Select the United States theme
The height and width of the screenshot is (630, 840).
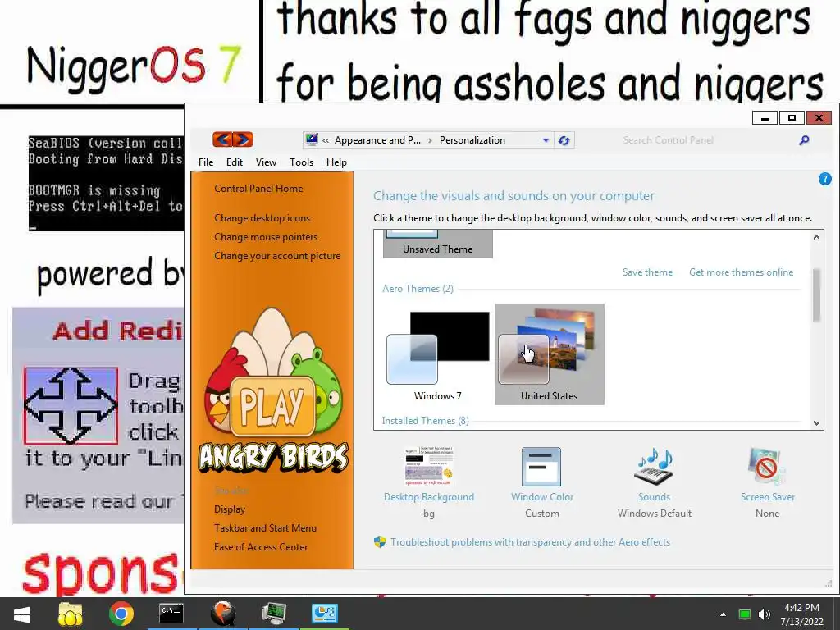coord(549,354)
